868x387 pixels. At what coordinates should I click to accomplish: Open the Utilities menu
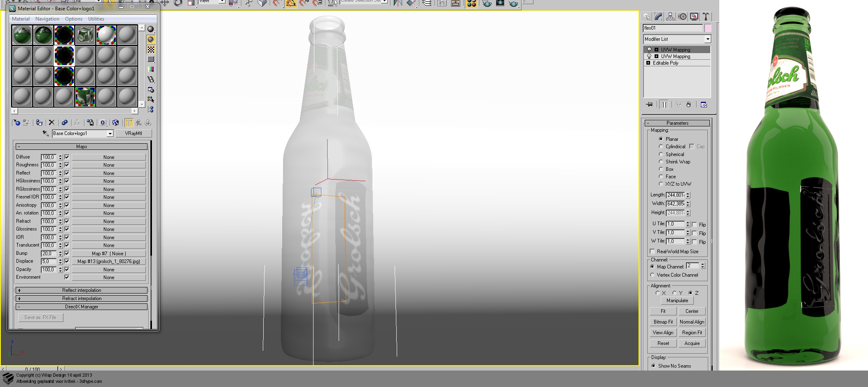(x=96, y=19)
